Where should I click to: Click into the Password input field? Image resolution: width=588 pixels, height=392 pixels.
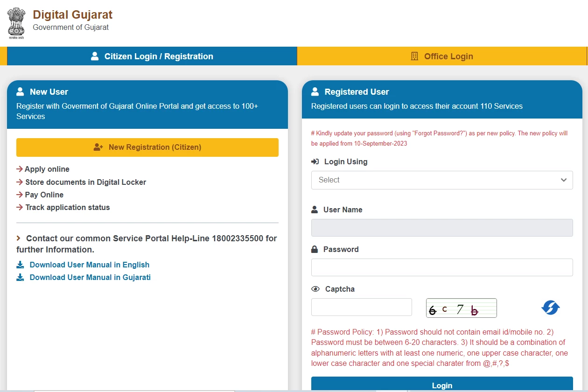441,267
